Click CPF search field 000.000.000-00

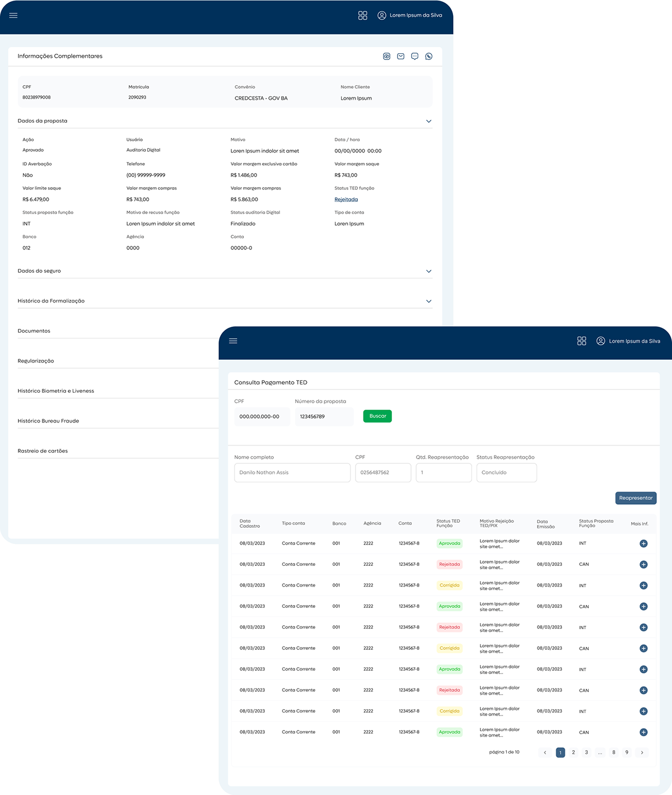point(262,417)
